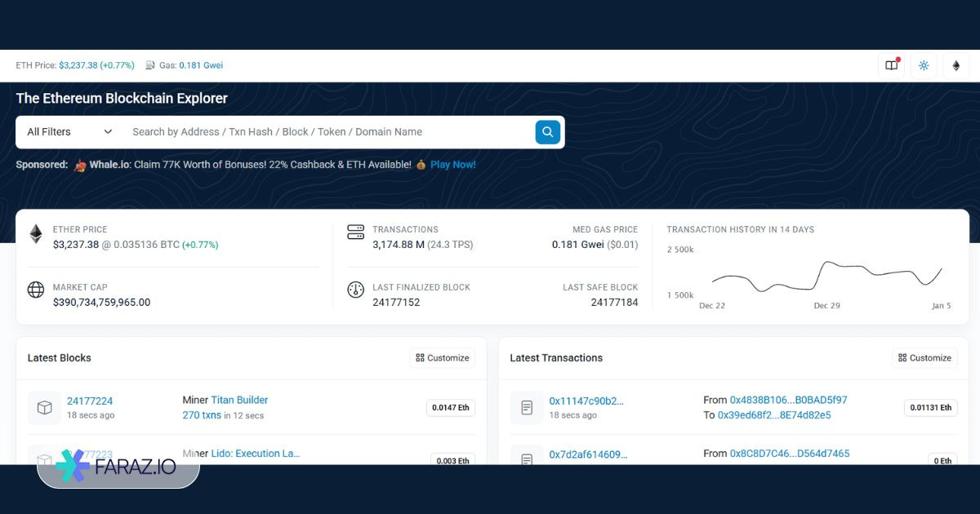Click the gas pump icon next to Gas price

(149, 65)
